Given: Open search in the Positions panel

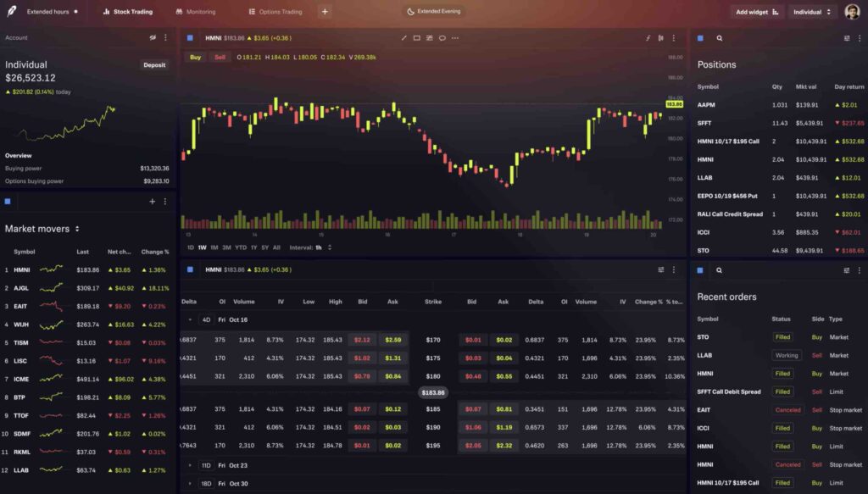Looking at the screenshot, I should 720,38.
